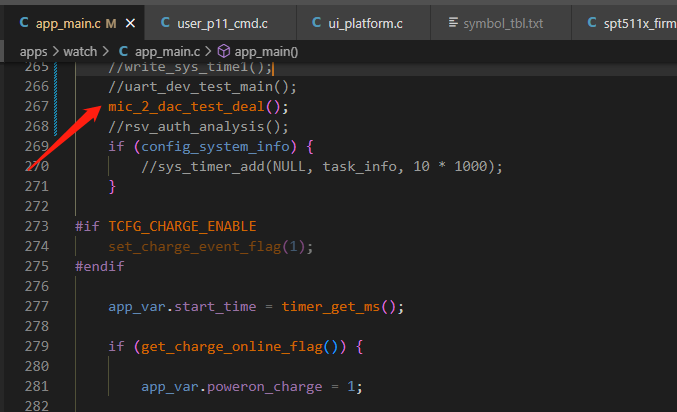Click the closing brace on line 271
Screen dimensions: 677x412
pos(112,187)
